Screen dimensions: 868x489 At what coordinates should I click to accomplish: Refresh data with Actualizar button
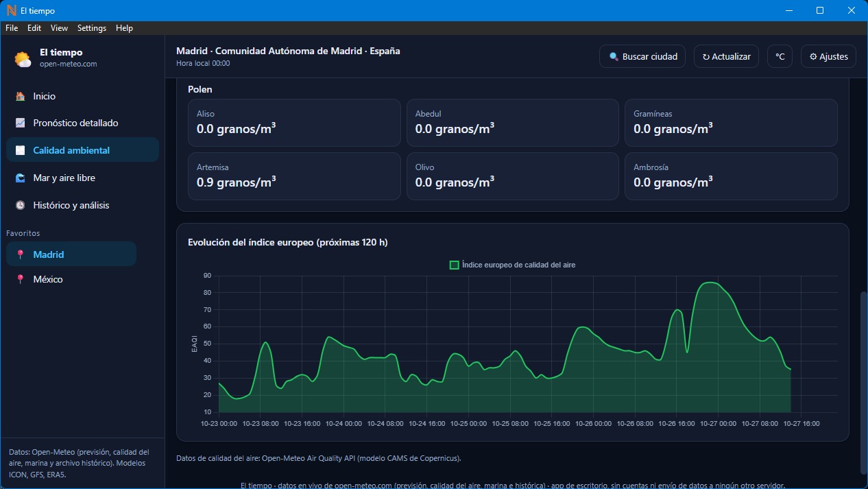[x=726, y=57]
